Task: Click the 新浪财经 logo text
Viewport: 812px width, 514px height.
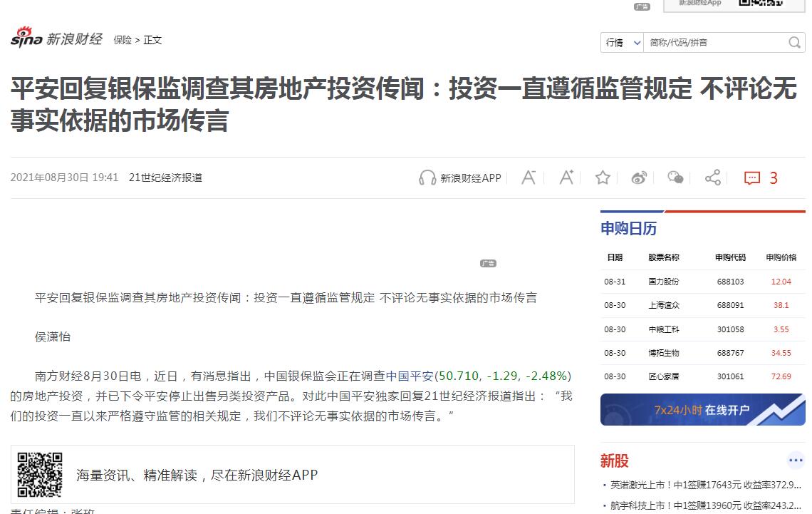Action: tap(75, 39)
